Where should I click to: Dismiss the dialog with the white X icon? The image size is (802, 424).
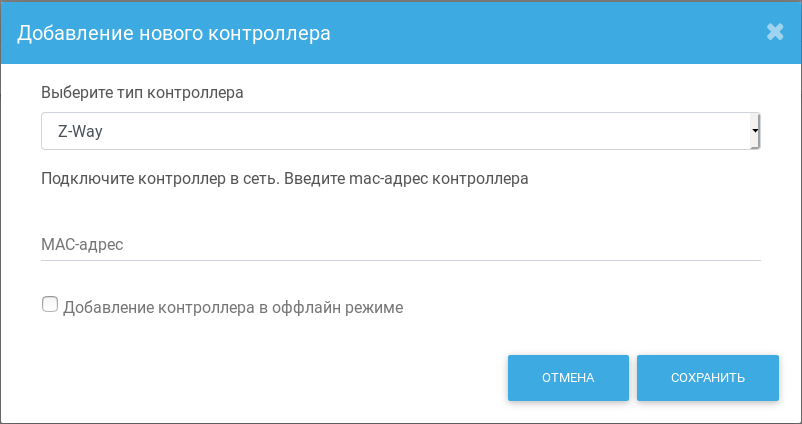coord(775,32)
